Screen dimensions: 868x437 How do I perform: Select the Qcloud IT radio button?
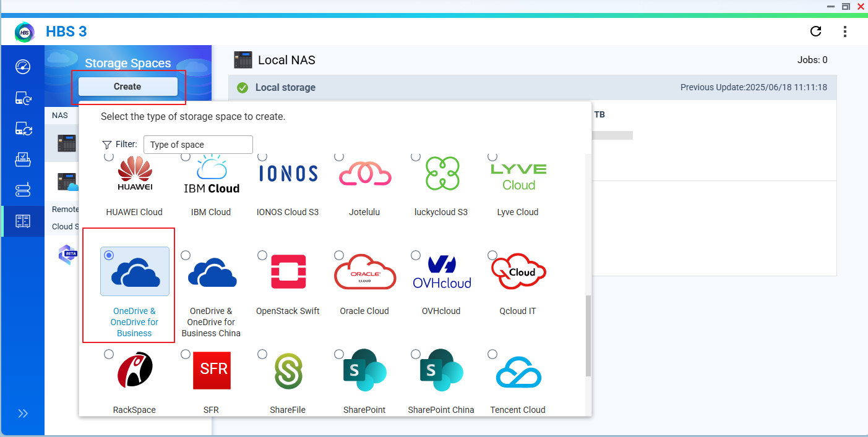click(492, 255)
